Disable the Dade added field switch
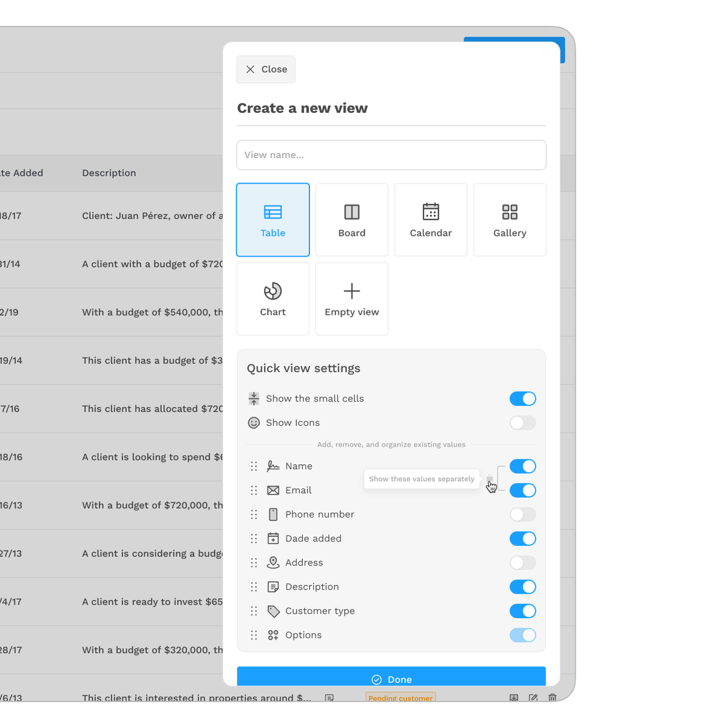 [523, 539]
